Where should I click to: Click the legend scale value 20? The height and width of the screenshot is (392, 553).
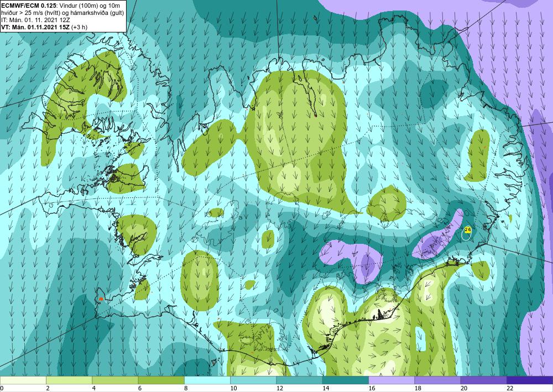(x=463, y=388)
